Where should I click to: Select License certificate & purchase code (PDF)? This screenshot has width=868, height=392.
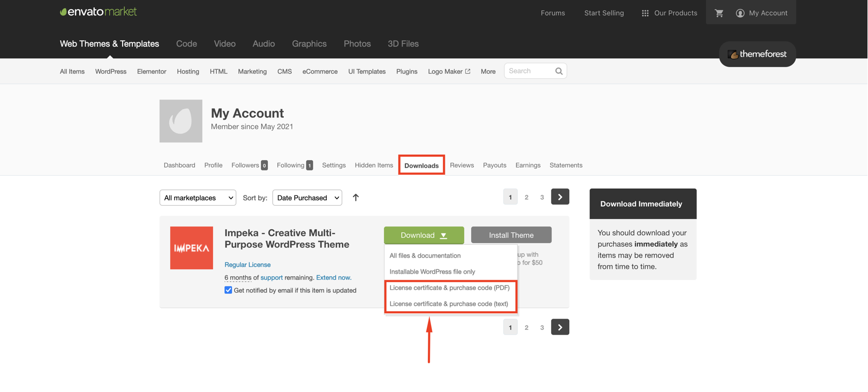449,288
